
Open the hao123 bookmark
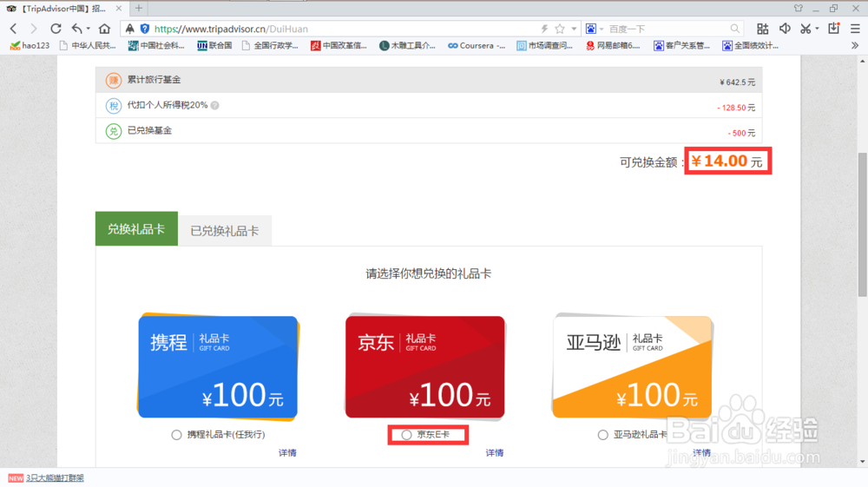[x=30, y=45]
